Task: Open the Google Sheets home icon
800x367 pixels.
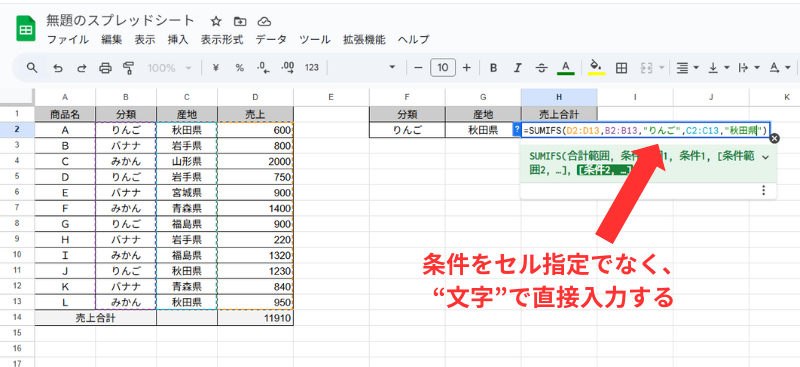Action: pyautogui.click(x=26, y=29)
